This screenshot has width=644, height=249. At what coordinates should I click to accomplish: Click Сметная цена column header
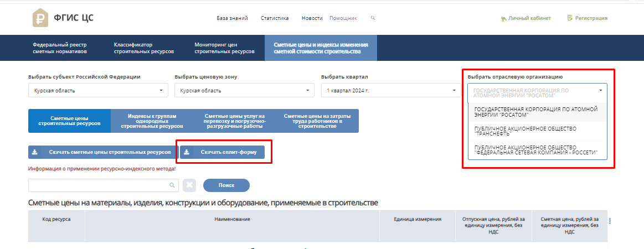(x=570, y=225)
